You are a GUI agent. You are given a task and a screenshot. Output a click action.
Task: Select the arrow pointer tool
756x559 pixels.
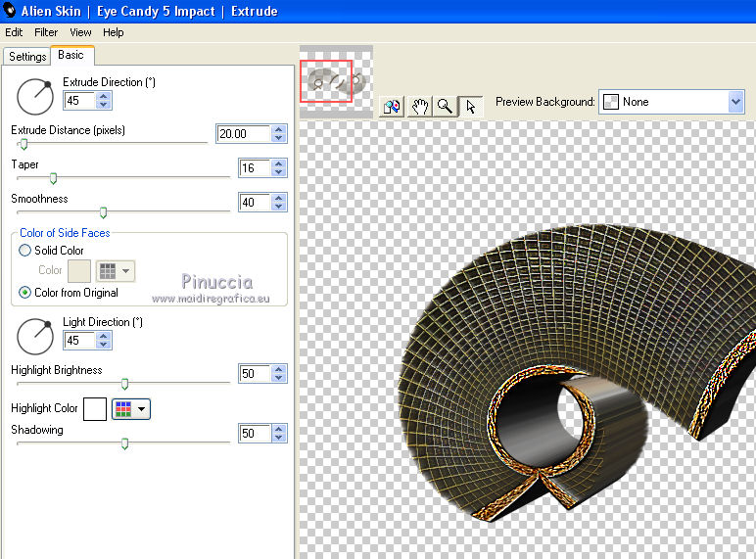pos(471,106)
